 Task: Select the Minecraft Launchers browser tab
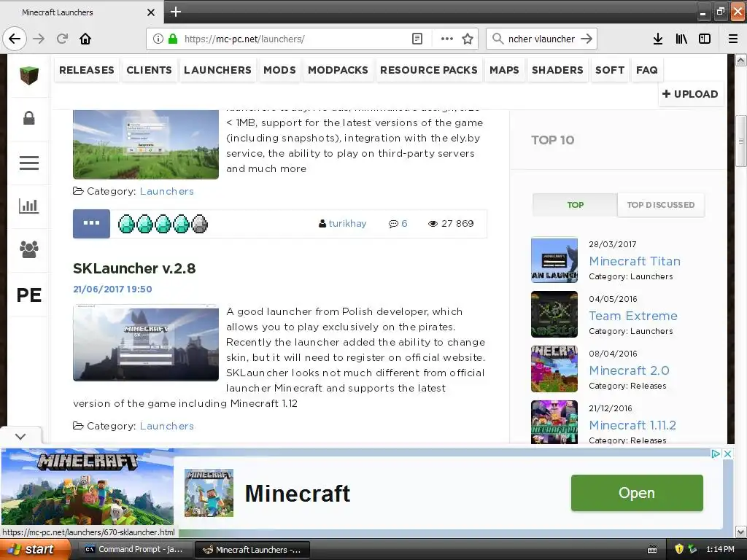(x=82, y=12)
